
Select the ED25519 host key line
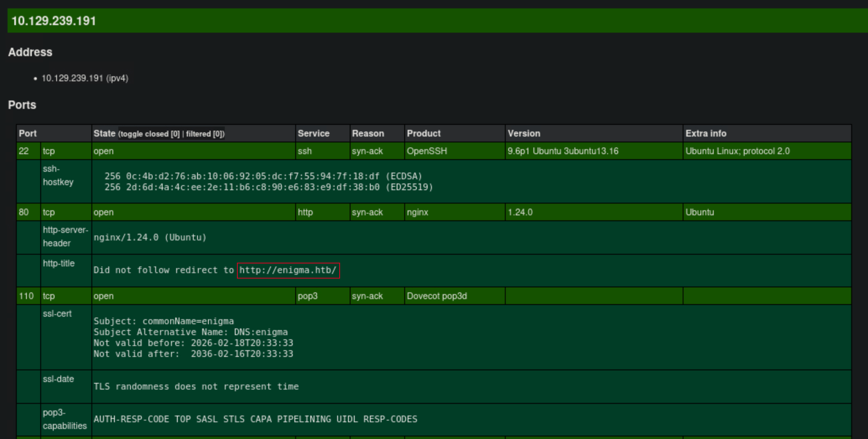pyautogui.click(x=268, y=187)
